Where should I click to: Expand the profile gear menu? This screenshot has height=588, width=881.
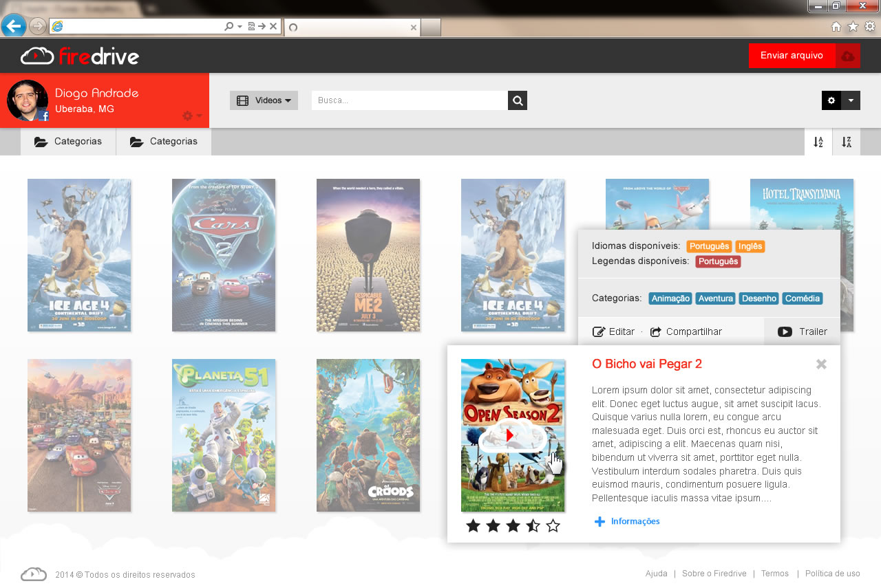pyautogui.click(x=191, y=116)
